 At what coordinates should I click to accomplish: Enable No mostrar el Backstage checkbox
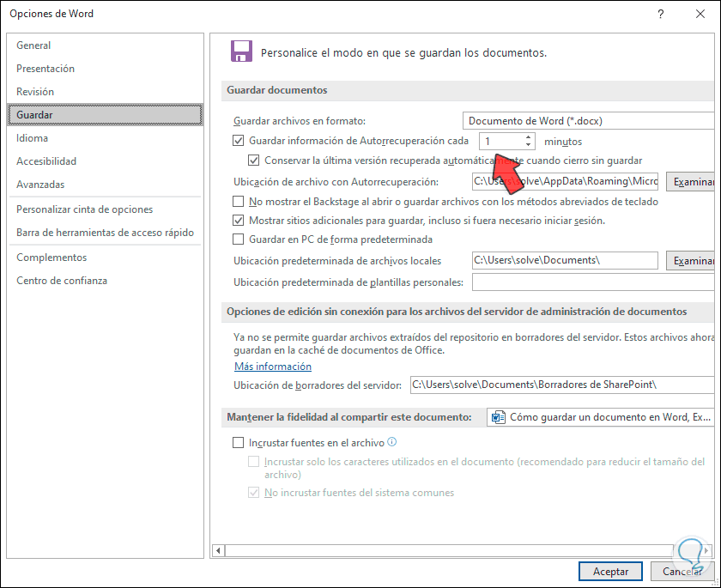click(238, 202)
